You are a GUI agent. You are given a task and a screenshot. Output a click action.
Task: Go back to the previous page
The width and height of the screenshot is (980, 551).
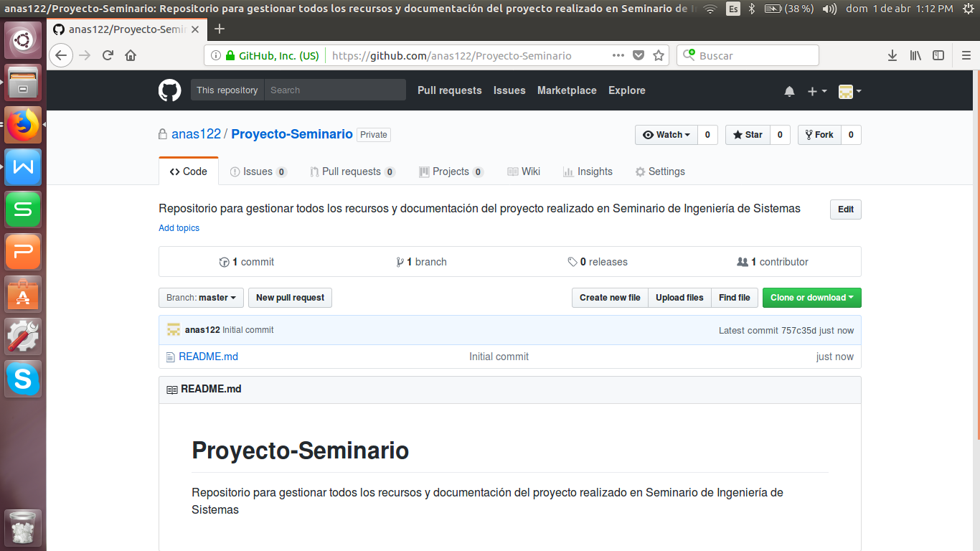pyautogui.click(x=61, y=55)
